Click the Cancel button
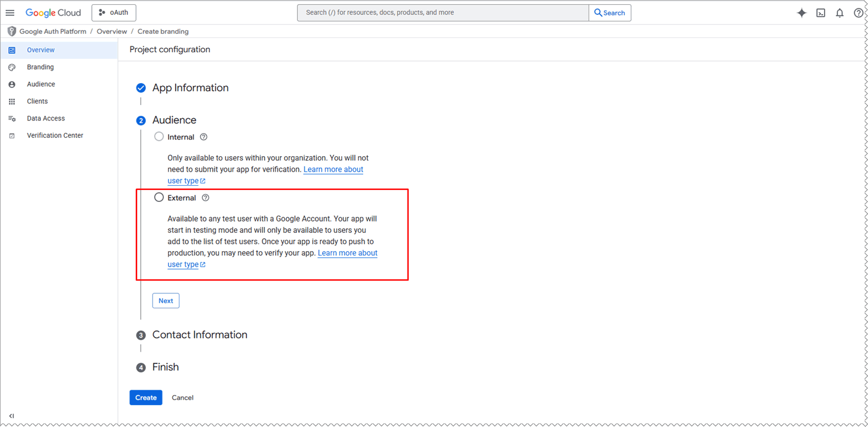868x427 pixels. tap(183, 398)
